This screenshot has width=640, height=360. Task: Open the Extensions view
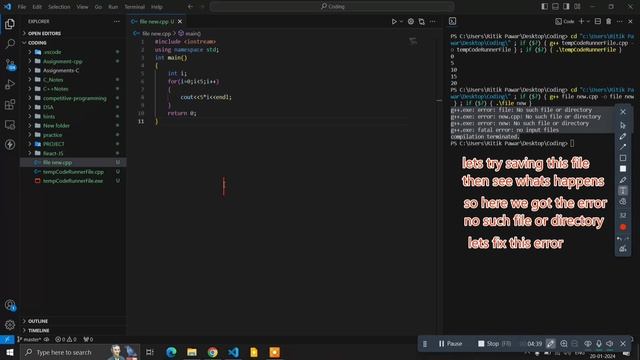pos(10,104)
